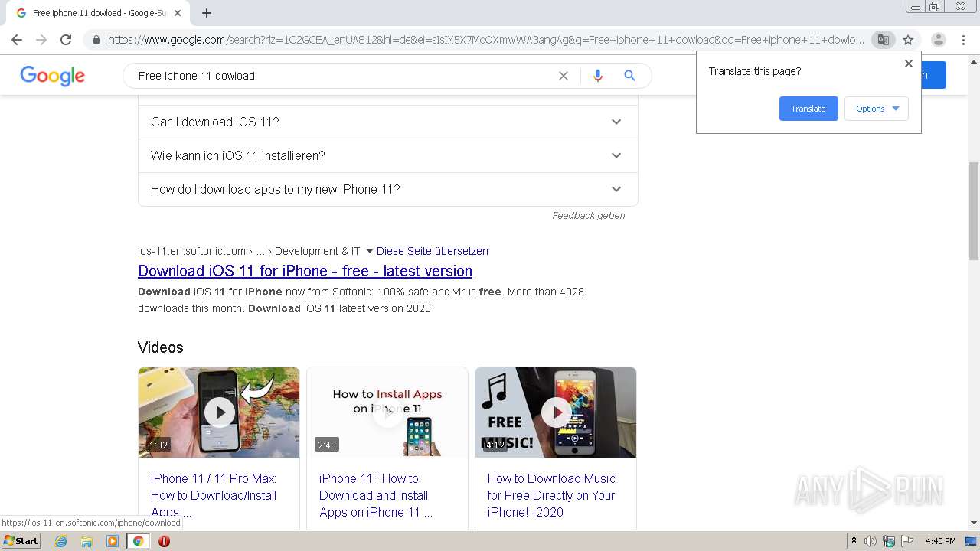Open the Options dropdown in translate popup
Screen dimensions: 980x551
point(877,109)
